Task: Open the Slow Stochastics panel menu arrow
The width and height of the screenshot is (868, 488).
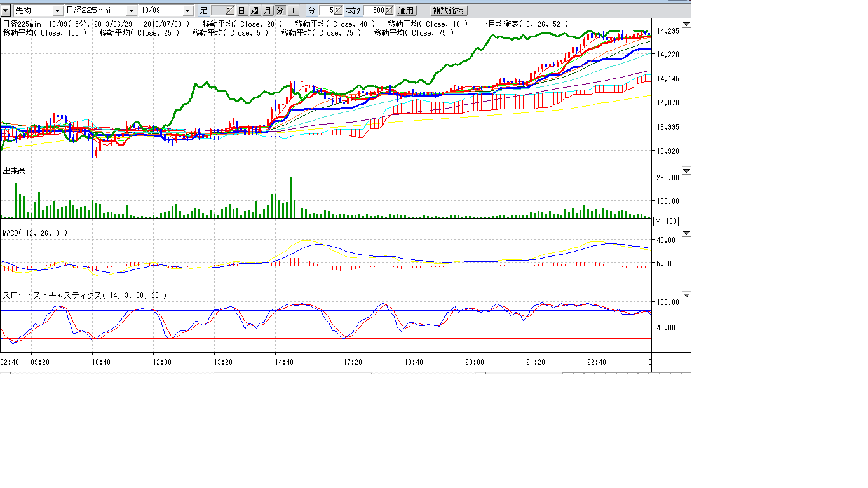Action: [x=686, y=295]
